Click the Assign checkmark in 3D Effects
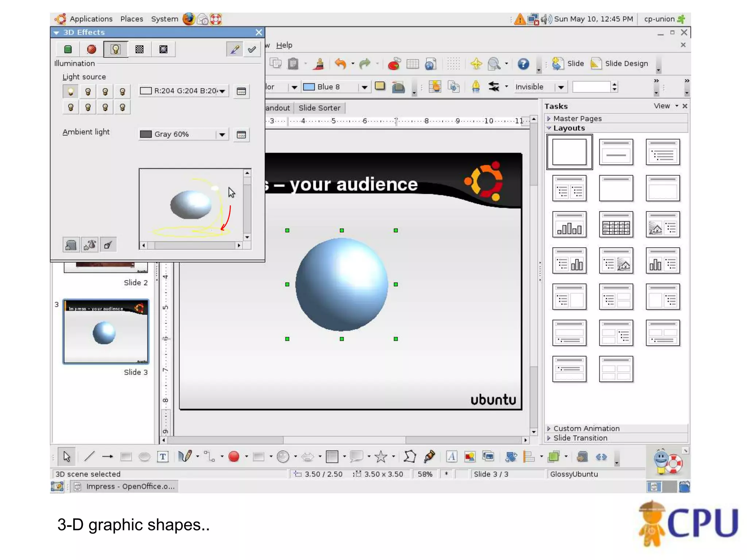The height and width of the screenshot is (560, 747). point(252,49)
